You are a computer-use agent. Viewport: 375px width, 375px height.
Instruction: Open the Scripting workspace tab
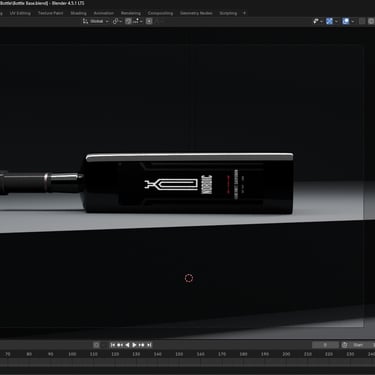[228, 13]
